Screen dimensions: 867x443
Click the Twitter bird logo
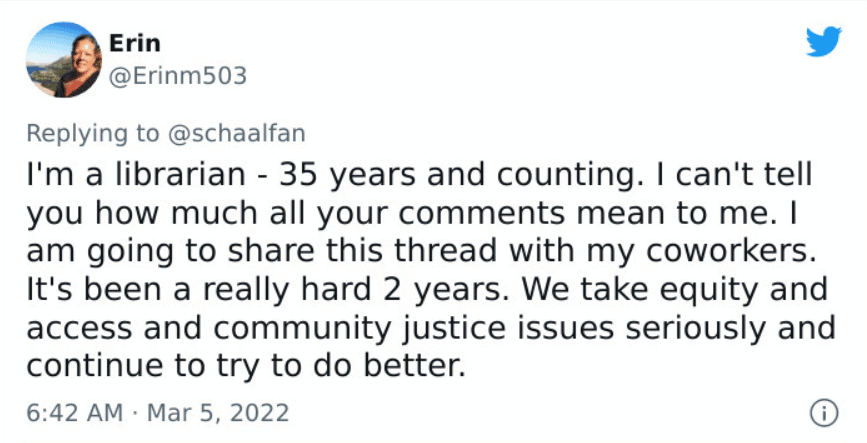click(x=825, y=42)
